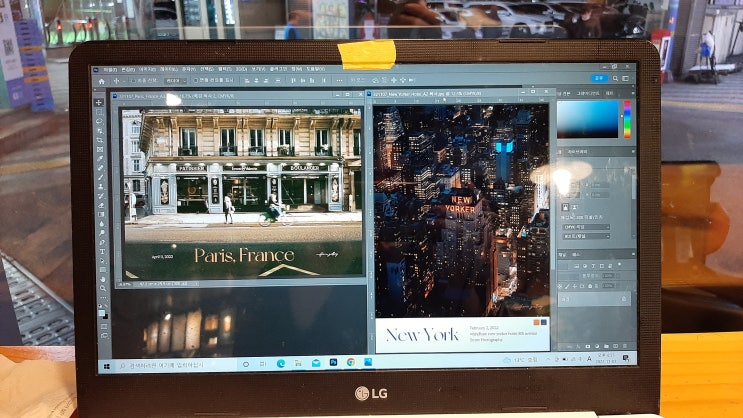Select the Path Selection tool
The height and width of the screenshot is (418, 743).
(x=102, y=261)
